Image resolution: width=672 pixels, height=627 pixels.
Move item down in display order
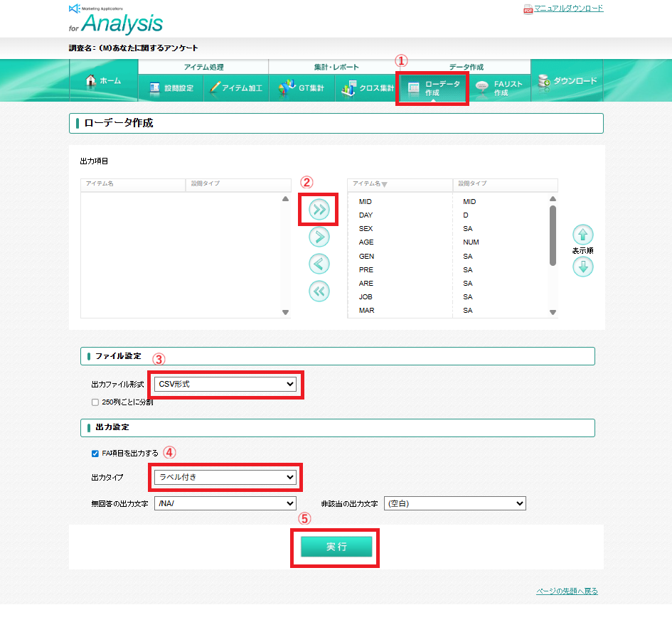582,267
